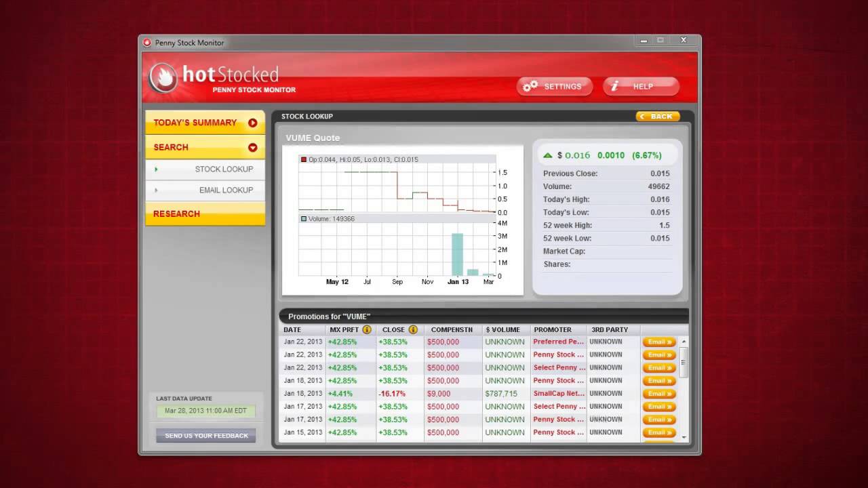This screenshot has width=868, height=488.
Task: Click the hotStocked flame logo
Action: [x=163, y=78]
